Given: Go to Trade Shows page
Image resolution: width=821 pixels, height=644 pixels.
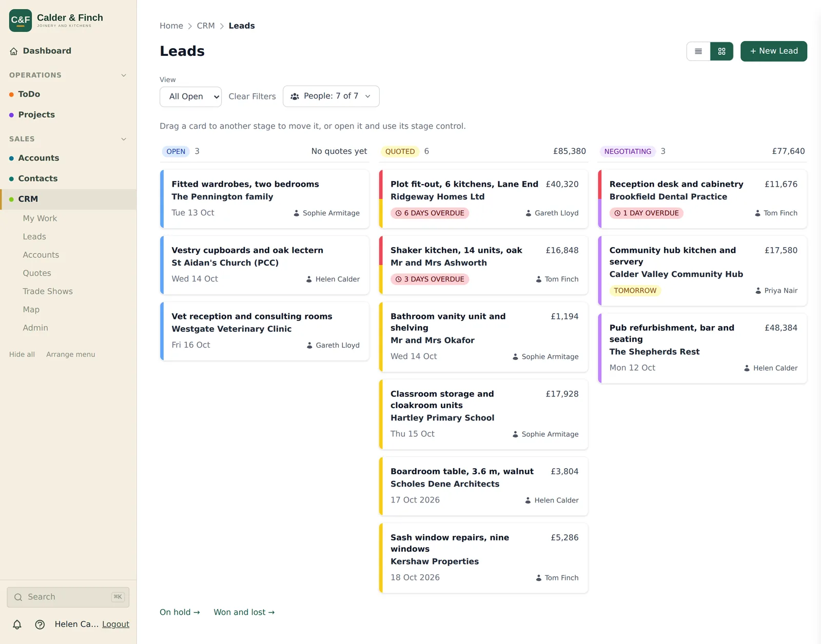Looking at the screenshot, I should tap(48, 291).
